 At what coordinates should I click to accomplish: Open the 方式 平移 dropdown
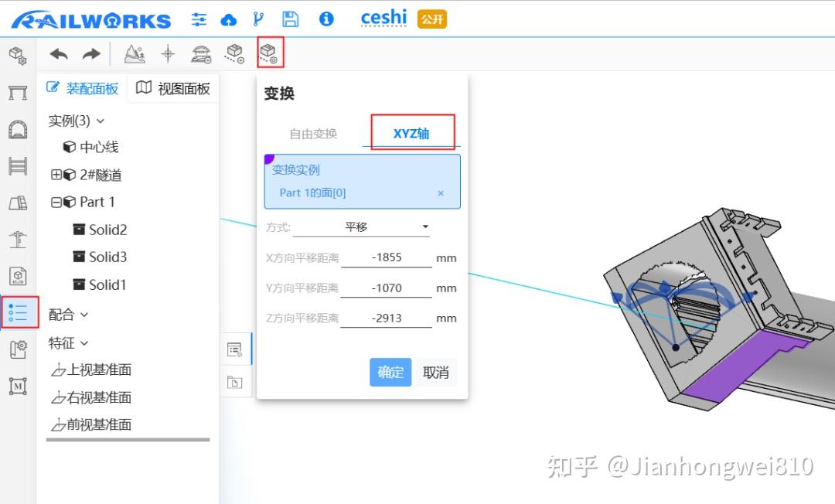pyautogui.click(x=361, y=227)
